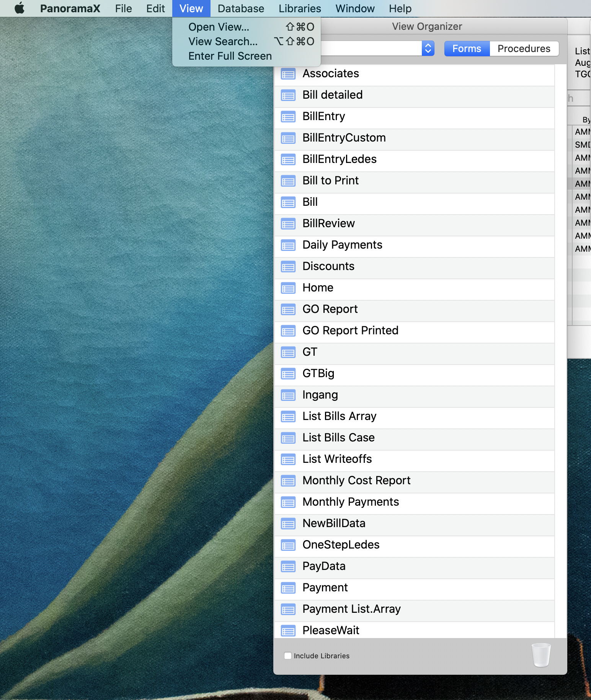Click the form icon next to BillEntry
The image size is (591, 700).
(288, 117)
